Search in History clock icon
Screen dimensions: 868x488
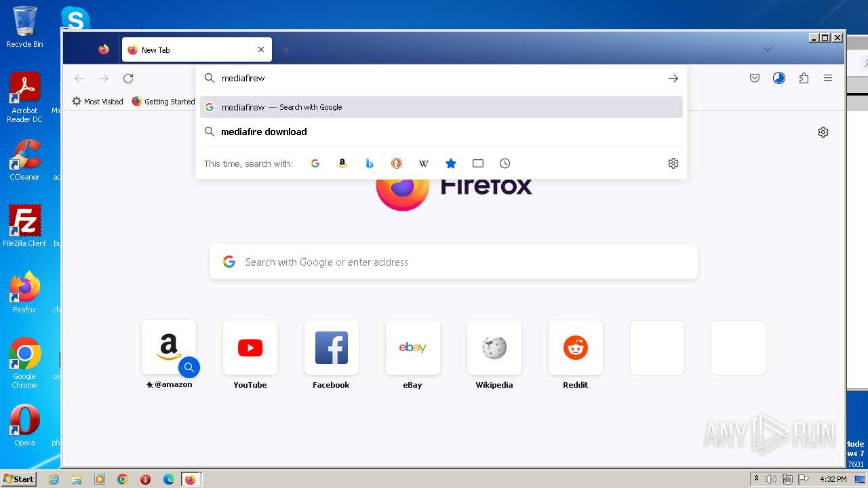tap(505, 163)
